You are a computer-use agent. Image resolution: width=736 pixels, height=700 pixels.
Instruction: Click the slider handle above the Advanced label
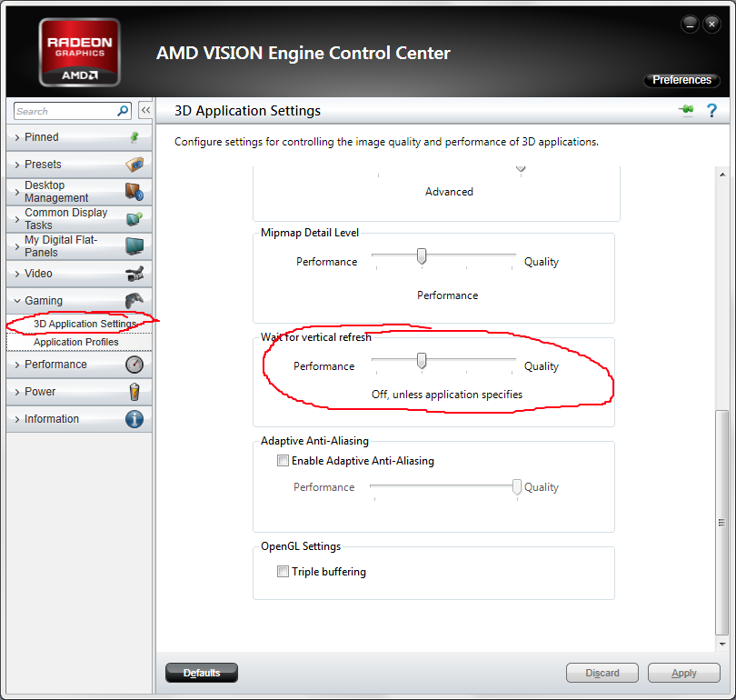(x=521, y=169)
